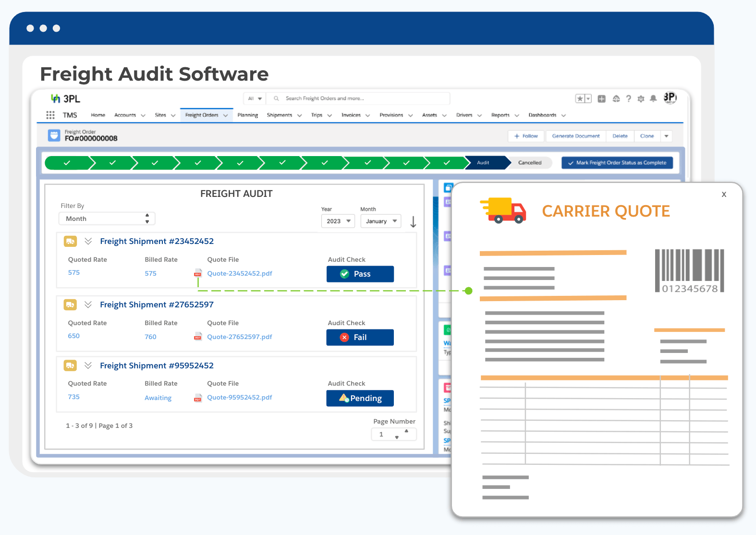Open the Month January dropdown
756x535 pixels.
click(x=381, y=221)
